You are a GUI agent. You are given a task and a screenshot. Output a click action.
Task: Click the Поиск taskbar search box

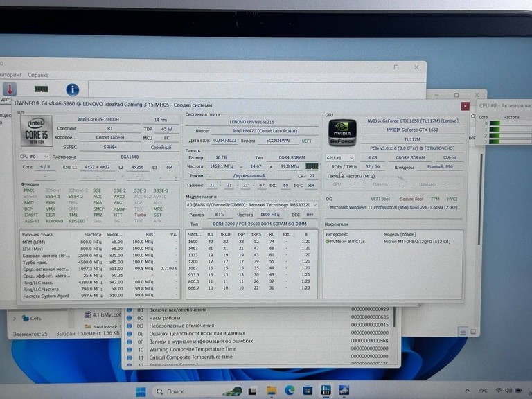[197, 391]
